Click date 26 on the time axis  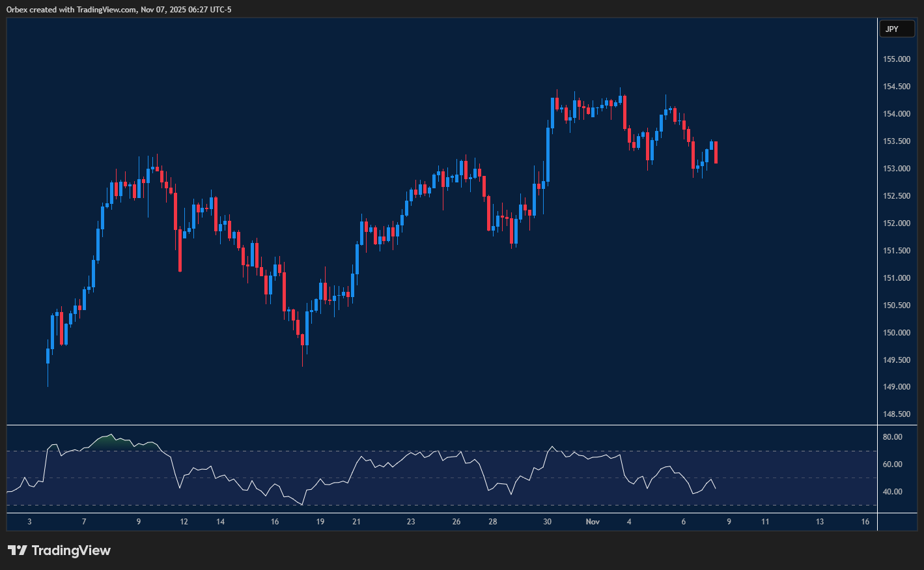tap(456, 522)
